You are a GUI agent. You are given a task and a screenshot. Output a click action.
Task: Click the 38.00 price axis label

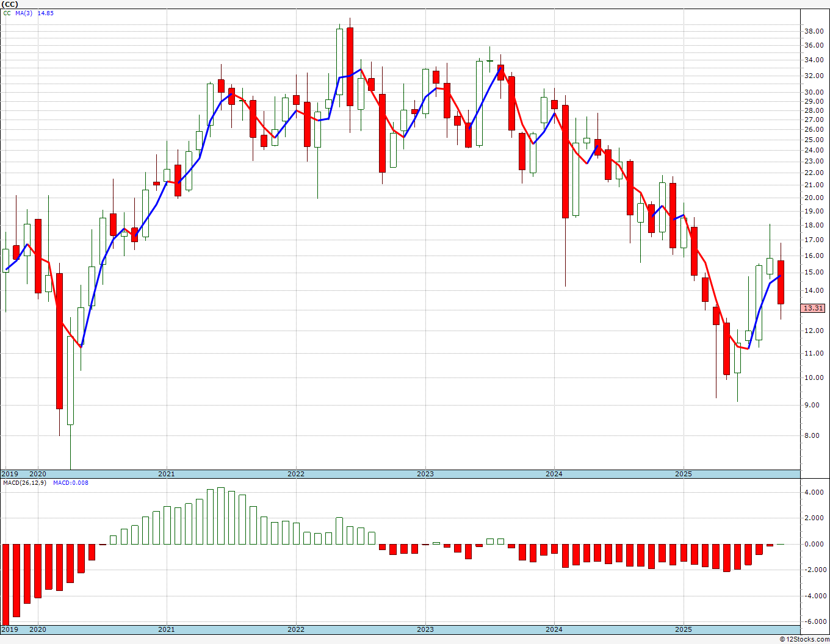pos(814,32)
